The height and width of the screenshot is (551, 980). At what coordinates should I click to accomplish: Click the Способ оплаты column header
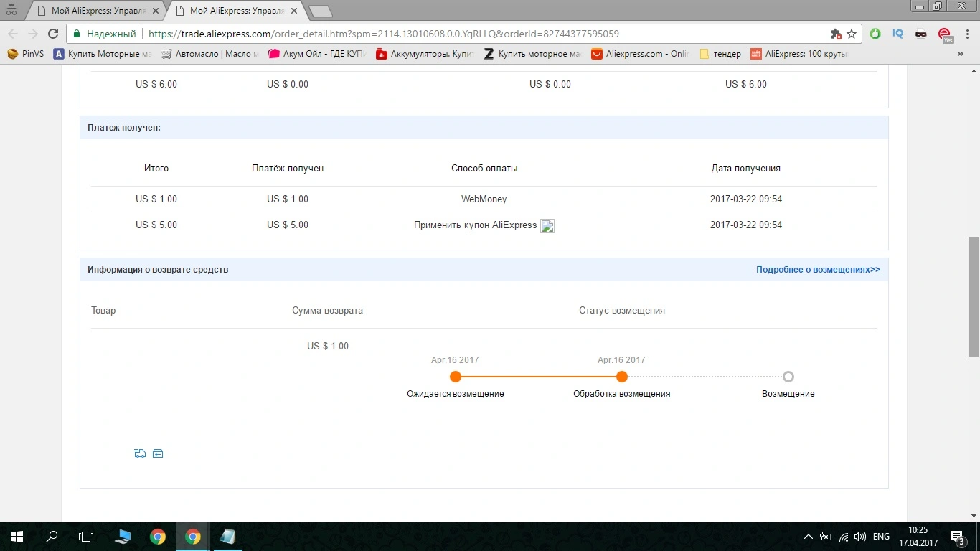[x=484, y=169]
